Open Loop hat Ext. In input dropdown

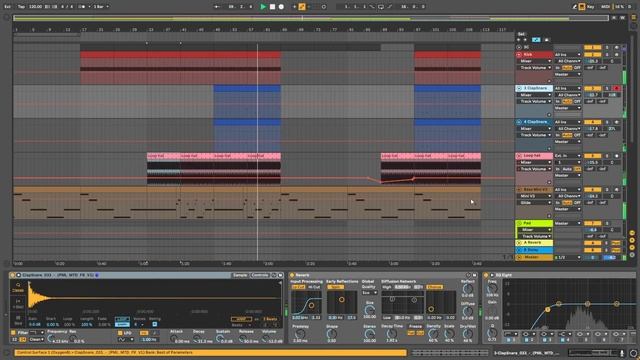567,156
